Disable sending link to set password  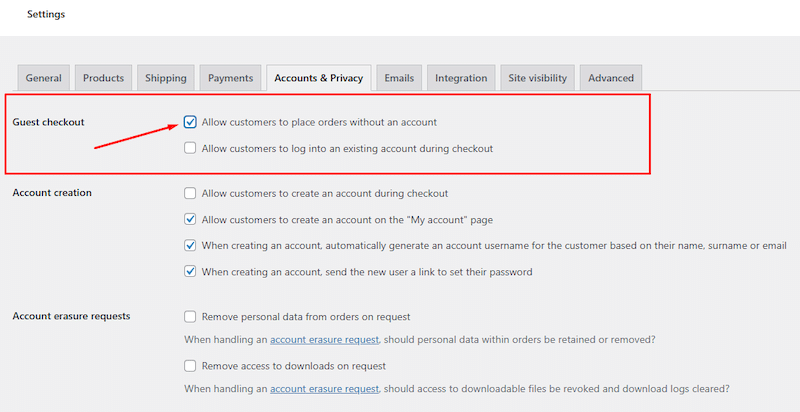point(190,271)
